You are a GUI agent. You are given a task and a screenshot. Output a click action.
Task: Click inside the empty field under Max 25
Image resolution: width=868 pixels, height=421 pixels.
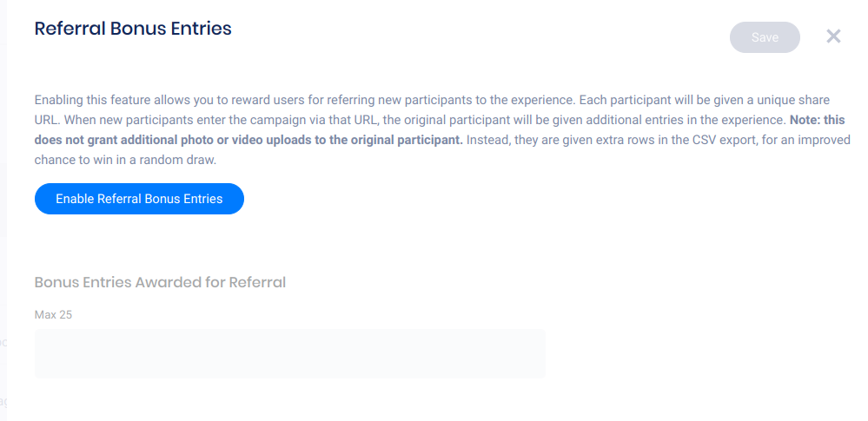point(289,353)
